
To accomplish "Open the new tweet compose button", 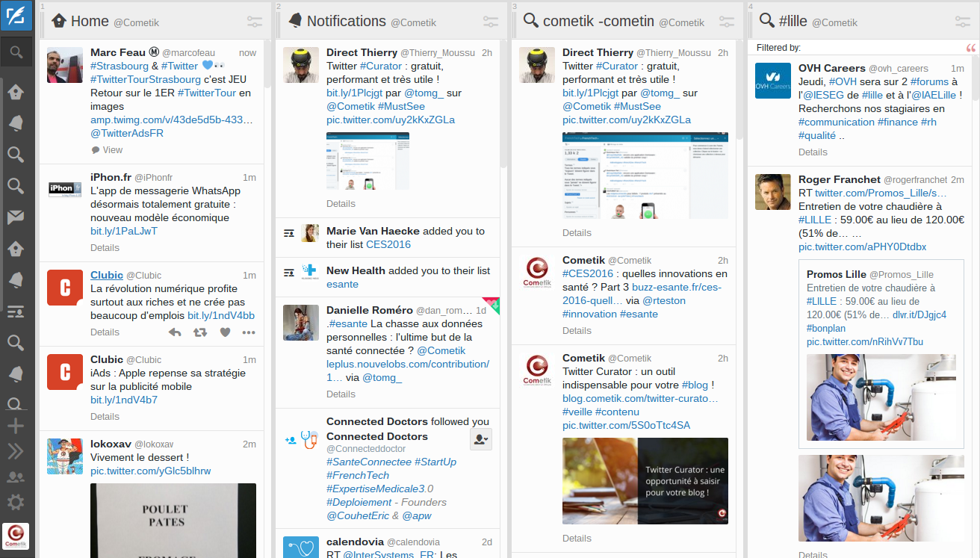I will [16, 16].
